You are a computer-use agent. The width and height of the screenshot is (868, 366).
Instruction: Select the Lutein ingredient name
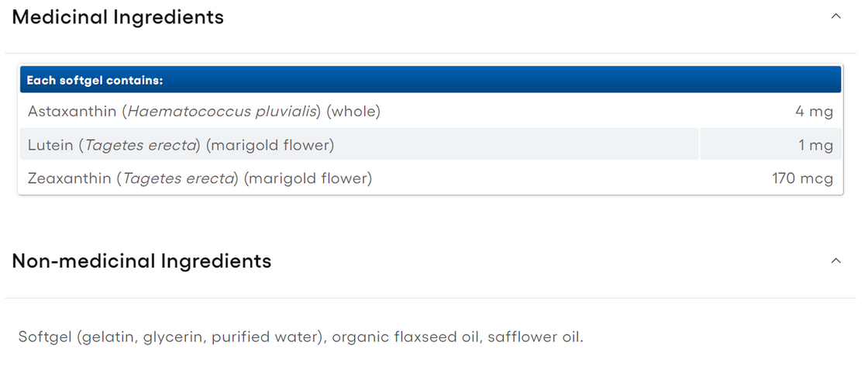click(x=50, y=145)
